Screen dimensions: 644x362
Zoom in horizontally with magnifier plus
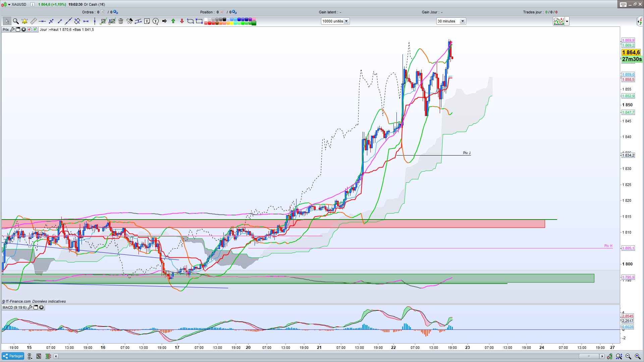pyautogui.click(x=638, y=356)
